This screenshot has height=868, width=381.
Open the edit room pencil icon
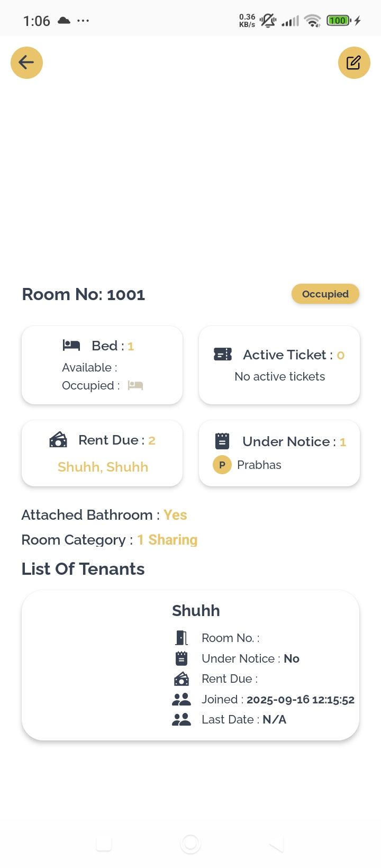pyautogui.click(x=353, y=62)
